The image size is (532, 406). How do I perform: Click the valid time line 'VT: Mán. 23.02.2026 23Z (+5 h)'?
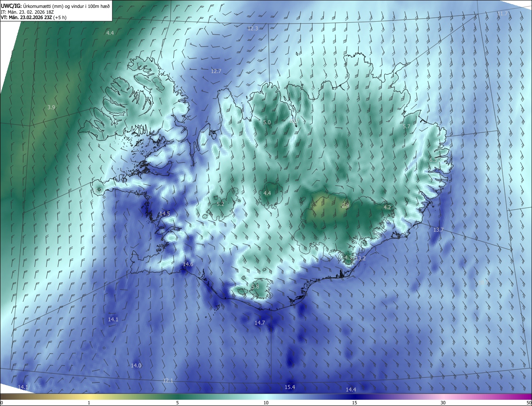(x=33, y=17)
